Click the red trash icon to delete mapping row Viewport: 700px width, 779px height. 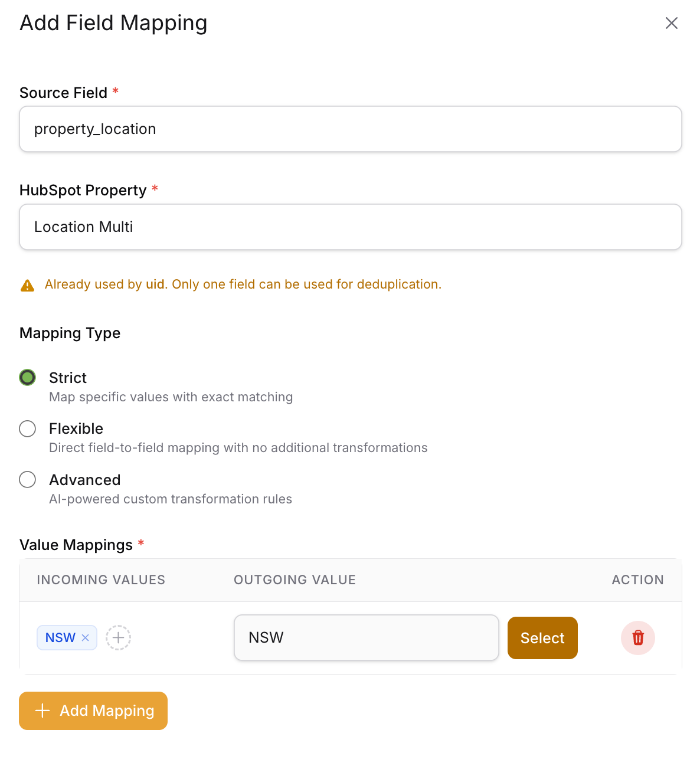tap(637, 637)
